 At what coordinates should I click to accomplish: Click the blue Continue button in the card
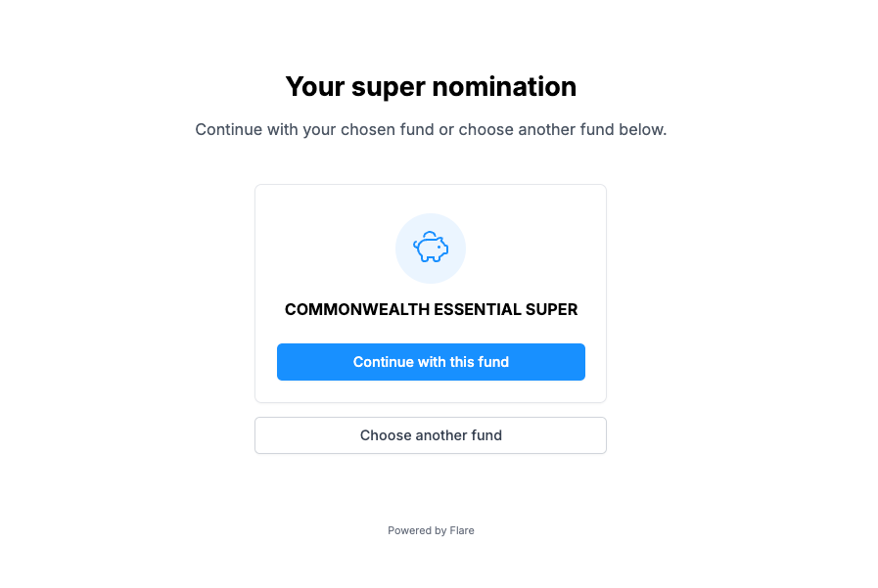(x=431, y=362)
